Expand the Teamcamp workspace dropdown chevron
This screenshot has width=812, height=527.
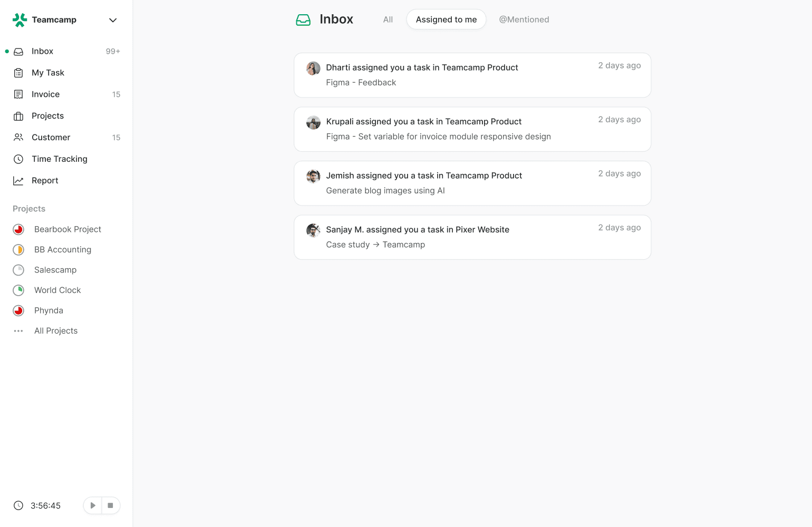pyautogui.click(x=113, y=20)
